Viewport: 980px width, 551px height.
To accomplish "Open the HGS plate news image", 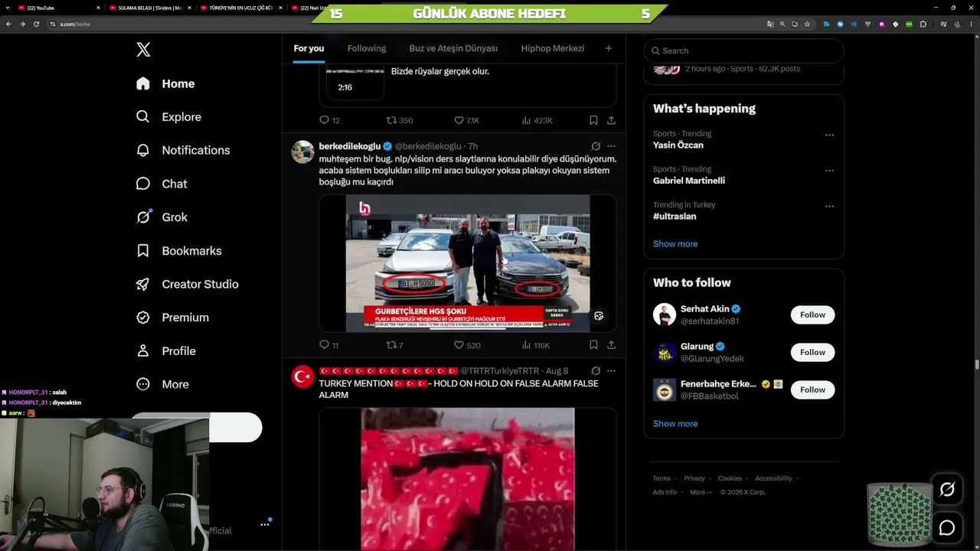I will coord(468,263).
